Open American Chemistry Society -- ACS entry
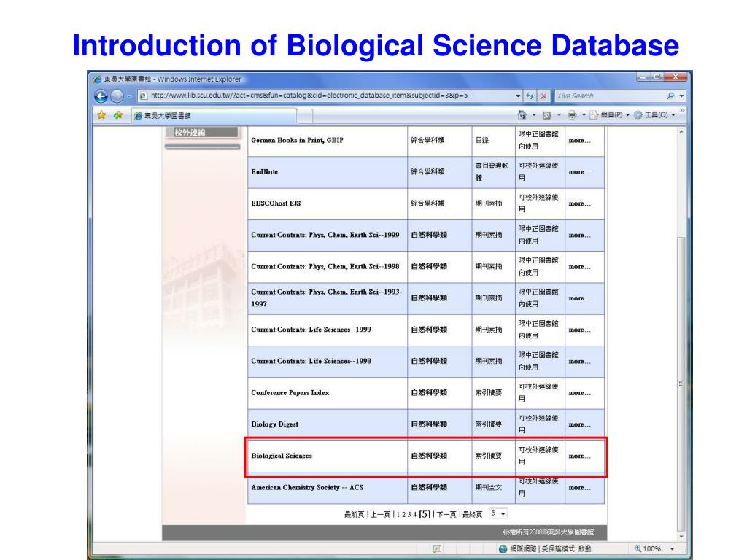Screen dimensions: 747x560 307,488
